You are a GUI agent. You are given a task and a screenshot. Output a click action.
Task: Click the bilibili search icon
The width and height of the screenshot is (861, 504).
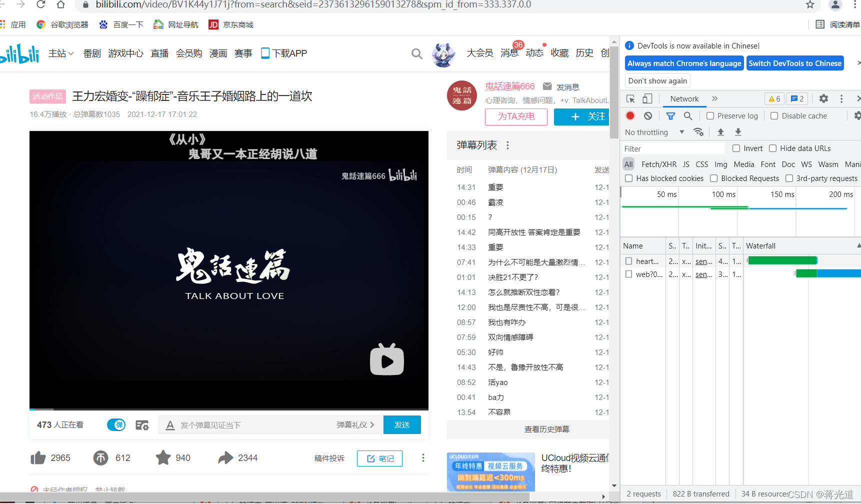click(416, 53)
